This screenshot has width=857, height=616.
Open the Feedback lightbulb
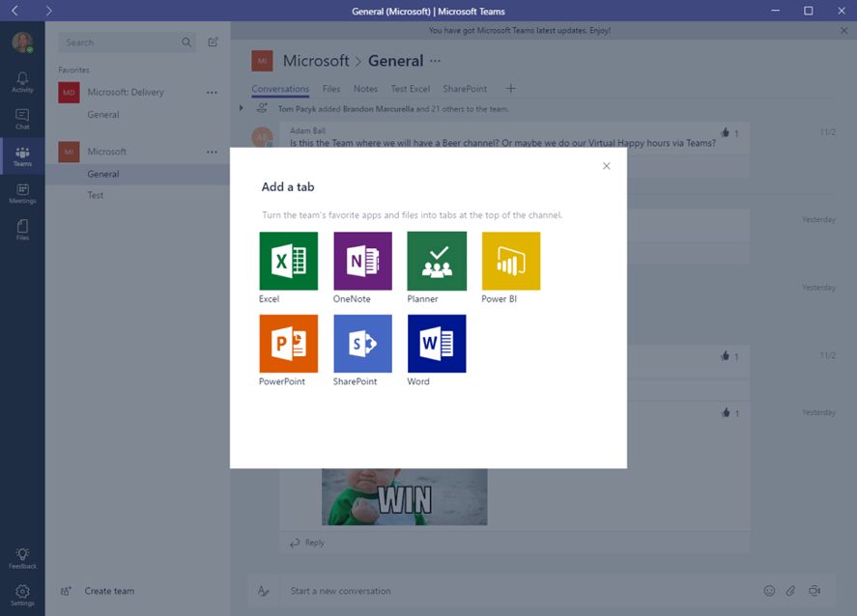22,558
